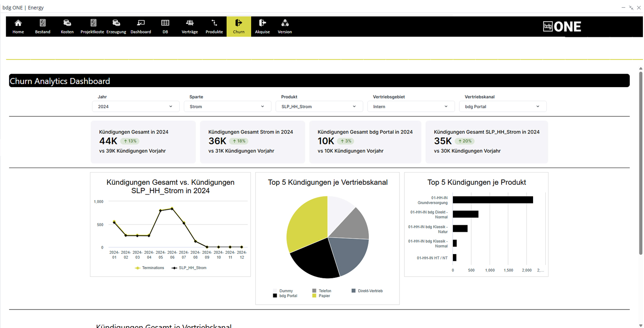Go to the Bestand page icon
Viewport: 644px width, 328px height.
pyautogui.click(x=43, y=23)
